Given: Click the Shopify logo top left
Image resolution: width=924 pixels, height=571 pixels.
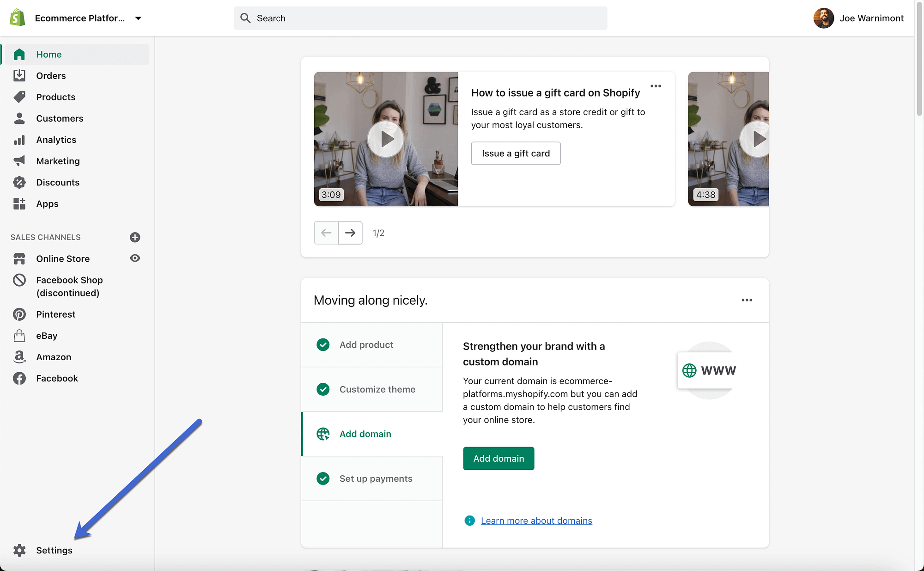Looking at the screenshot, I should click(x=16, y=18).
